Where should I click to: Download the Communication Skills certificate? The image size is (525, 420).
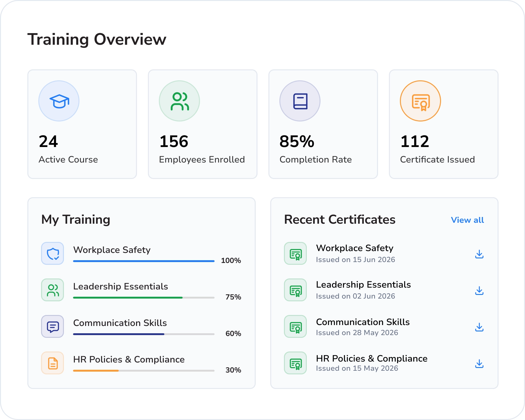[479, 327]
